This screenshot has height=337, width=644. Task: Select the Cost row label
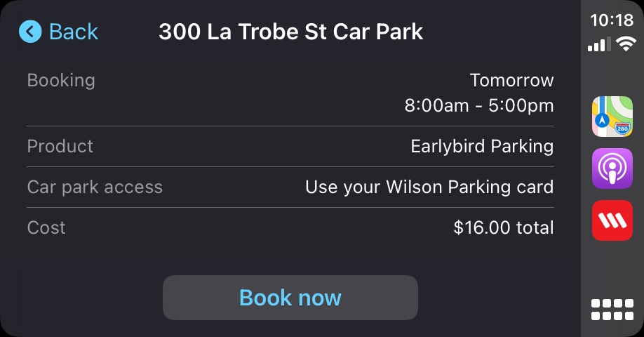[x=46, y=227]
